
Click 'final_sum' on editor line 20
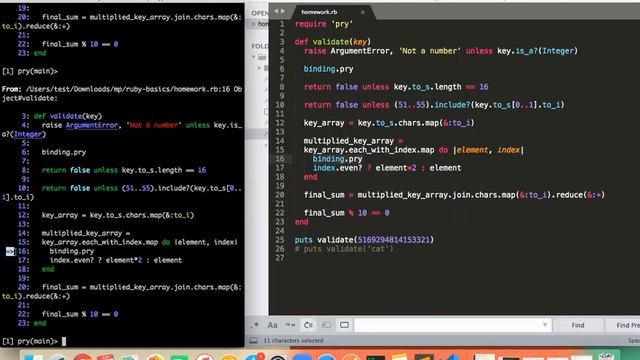point(324,195)
